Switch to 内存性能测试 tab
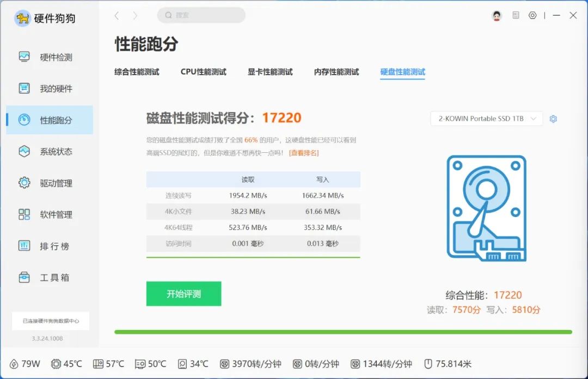 [x=336, y=72]
